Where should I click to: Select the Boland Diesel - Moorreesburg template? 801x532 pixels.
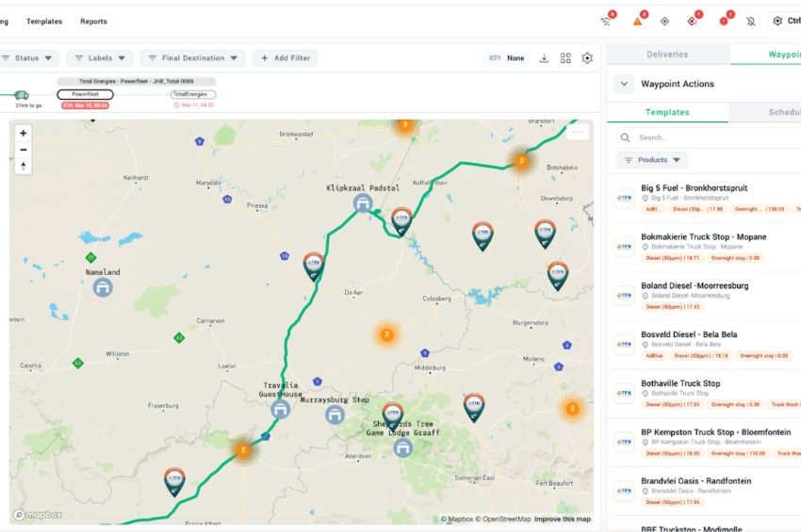705,296
